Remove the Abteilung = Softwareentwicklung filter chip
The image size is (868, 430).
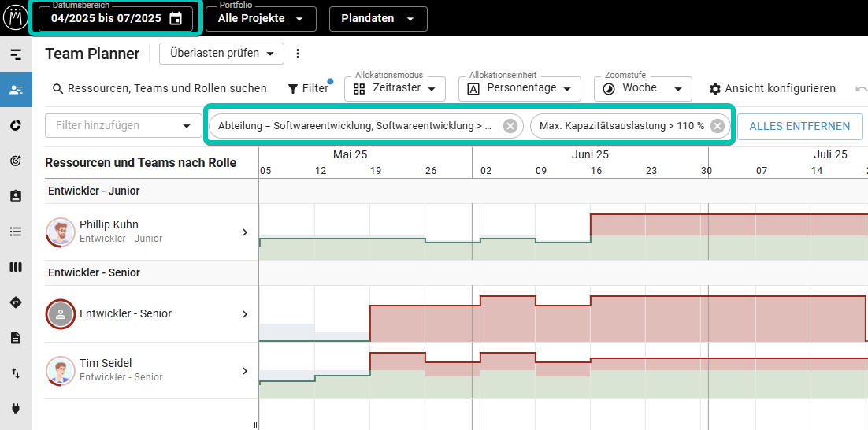(510, 126)
